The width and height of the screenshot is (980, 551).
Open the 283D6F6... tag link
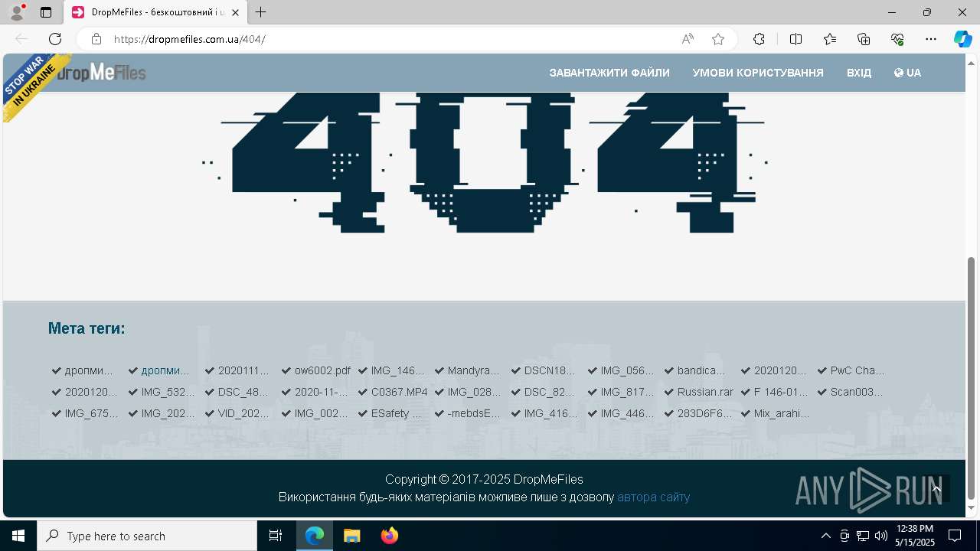coord(704,413)
